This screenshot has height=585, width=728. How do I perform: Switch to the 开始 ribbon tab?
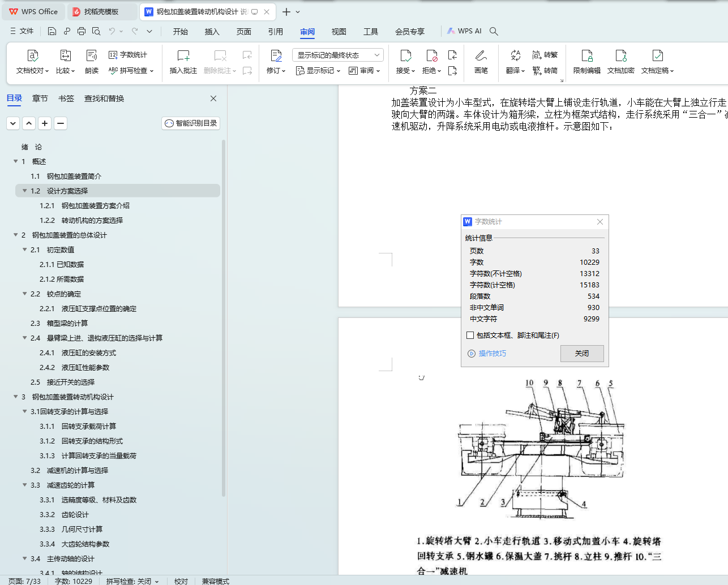click(181, 32)
